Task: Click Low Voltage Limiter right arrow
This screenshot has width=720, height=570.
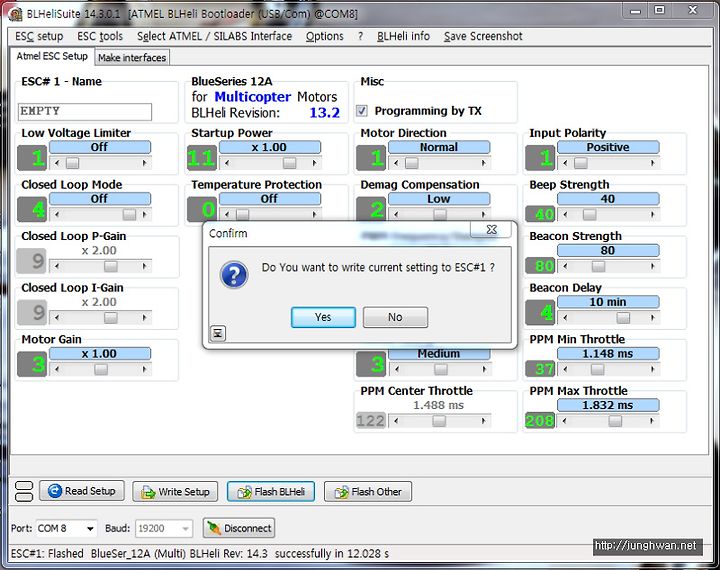Action: (x=145, y=163)
